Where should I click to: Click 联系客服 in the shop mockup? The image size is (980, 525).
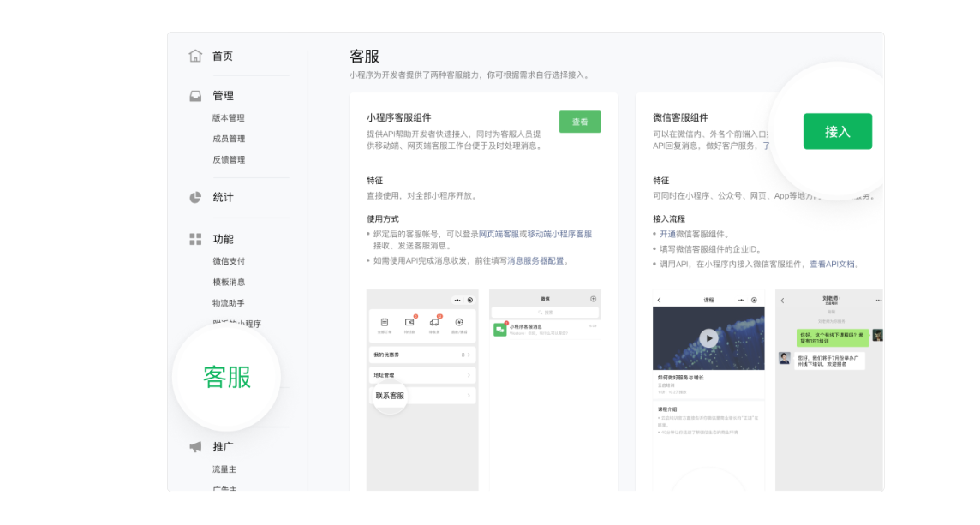coord(390,396)
